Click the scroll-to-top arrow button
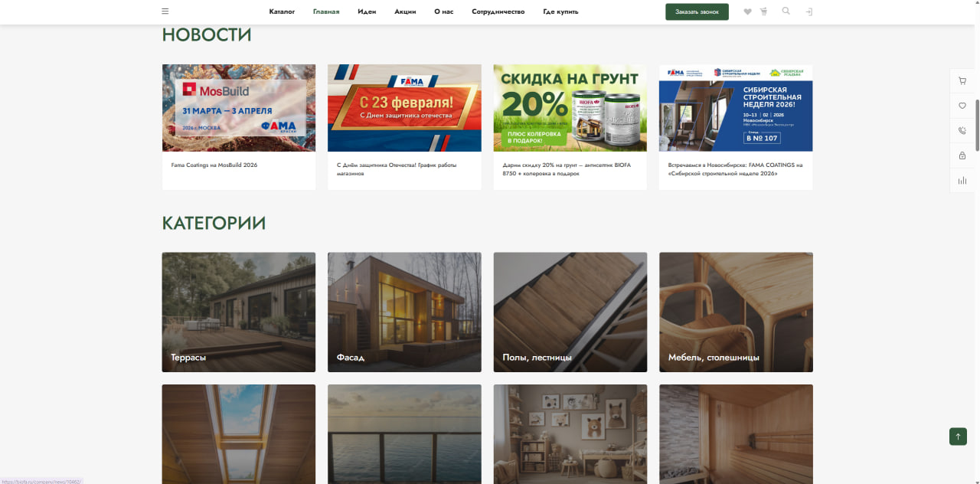Image resolution: width=980 pixels, height=484 pixels. pyautogui.click(x=958, y=437)
